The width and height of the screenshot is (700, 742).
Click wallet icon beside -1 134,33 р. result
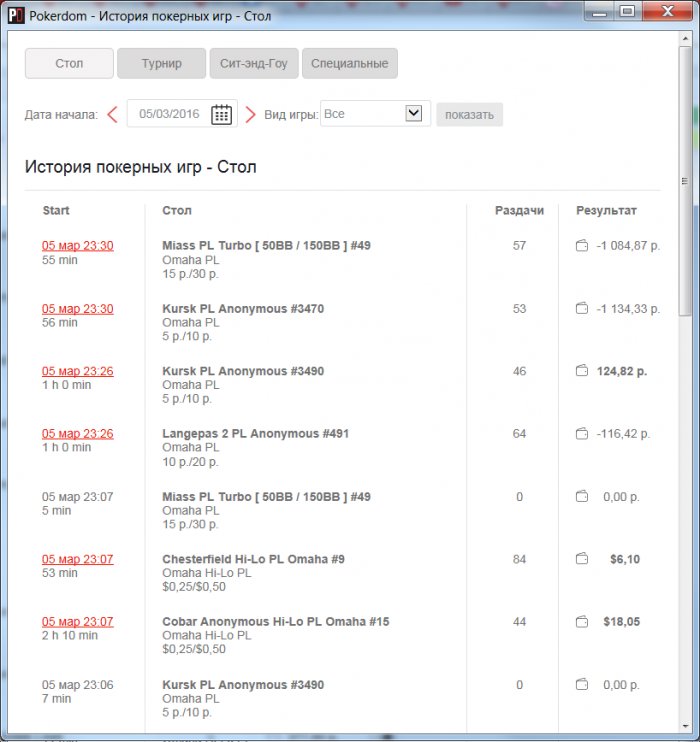pyautogui.click(x=582, y=309)
